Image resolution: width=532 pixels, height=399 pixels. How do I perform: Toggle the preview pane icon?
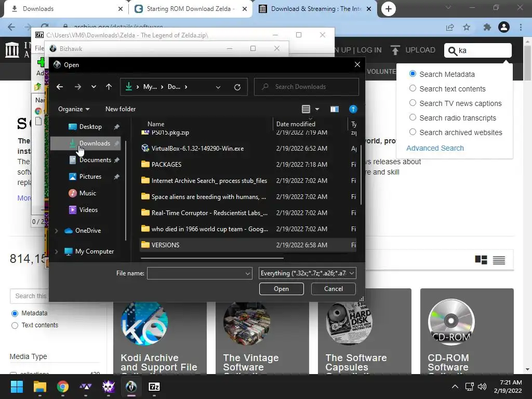[335, 109]
